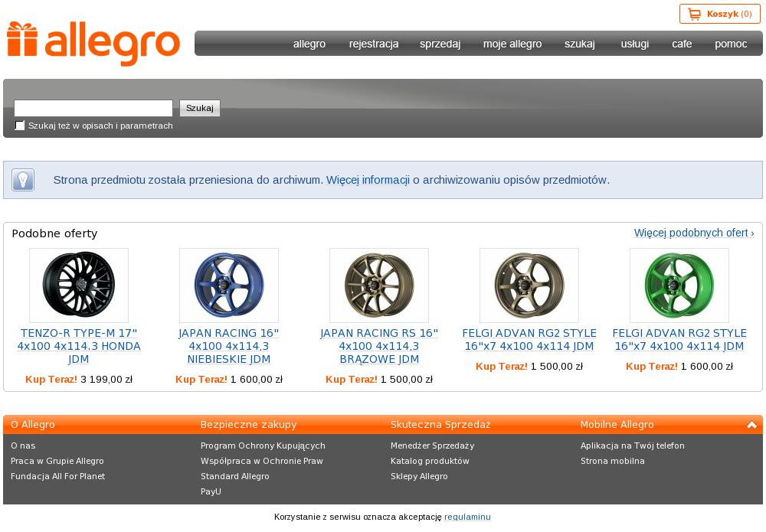Click the PayU footer link

point(211,491)
